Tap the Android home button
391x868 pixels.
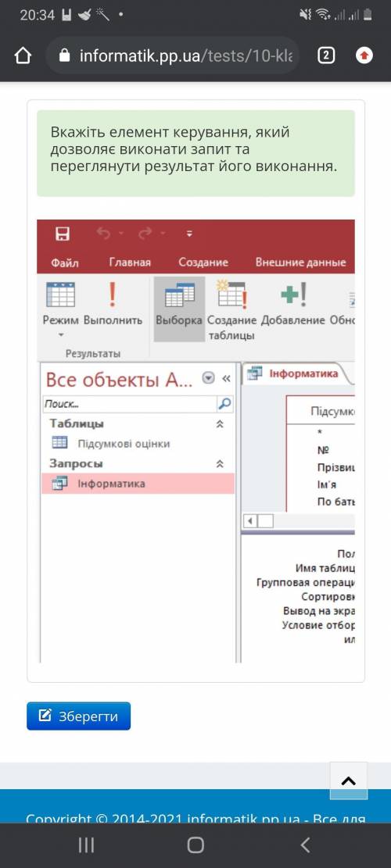tap(195, 845)
